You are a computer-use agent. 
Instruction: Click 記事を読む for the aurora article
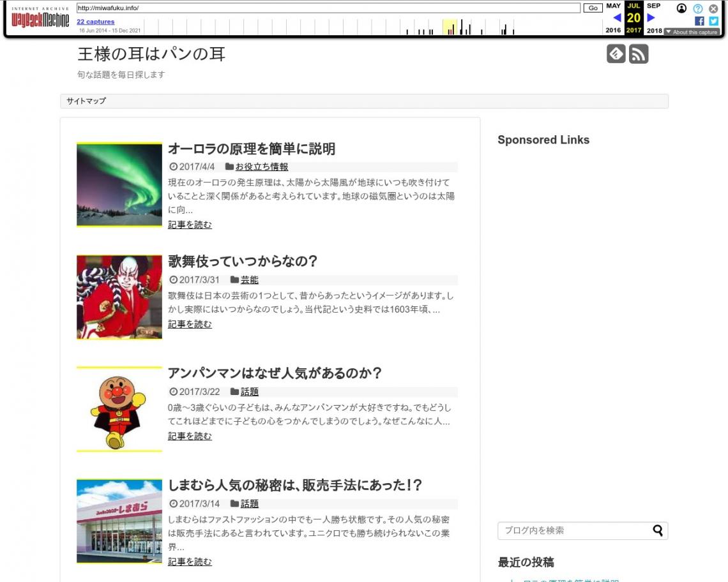tap(190, 225)
